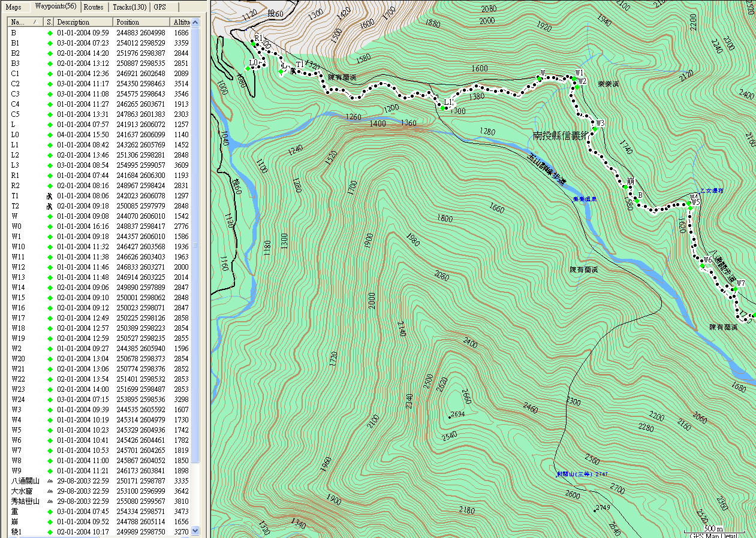Select the Waypoints(56) tab
Image resolution: width=756 pixels, height=538 pixels.
click(55, 6)
